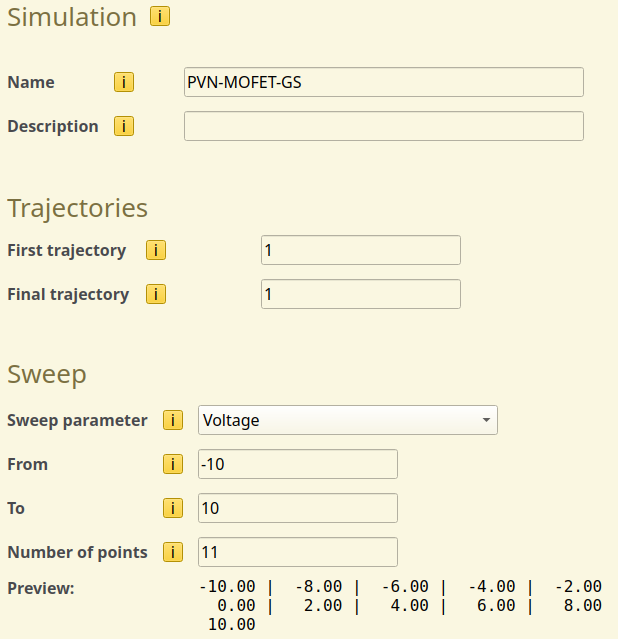Show help icon for Sweep parameter
Viewport: 618px width, 639px height.
pos(173,420)
